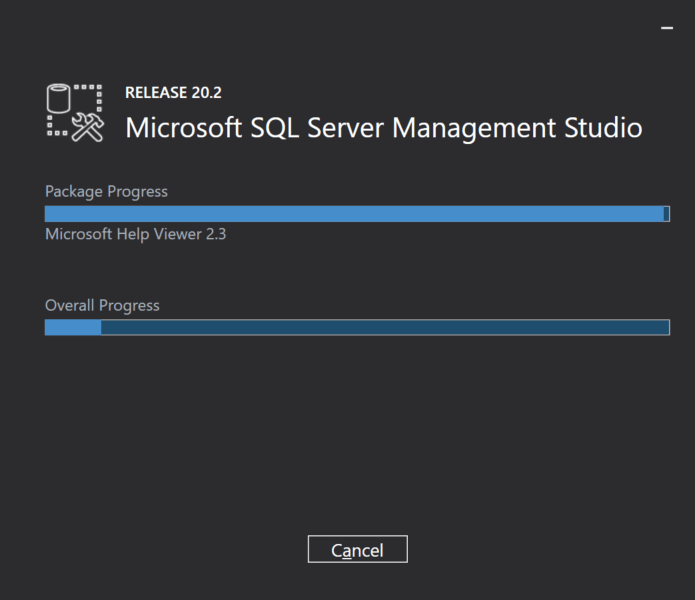Click the SQL Server Management Studio logo

(75, 112)
